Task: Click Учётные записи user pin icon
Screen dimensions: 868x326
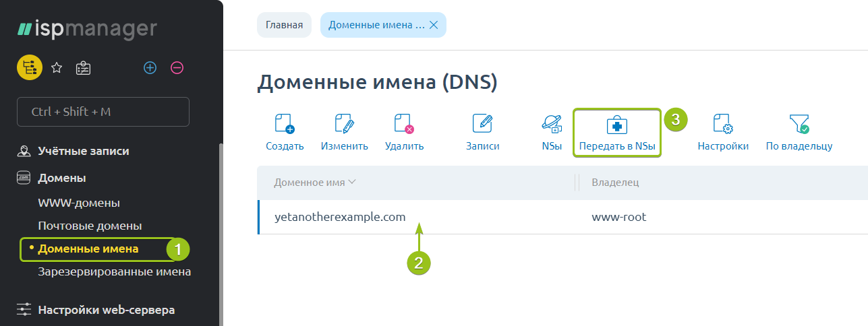Action: 24,151
